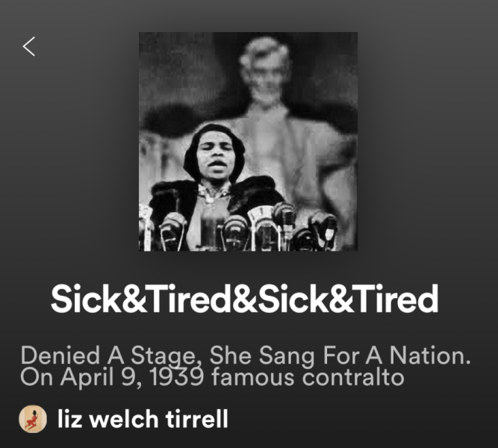The width and height of the screenshot is (498, 448).
Task: Open the liz welch tirrell profile link
Action: (x=143, y=419)
